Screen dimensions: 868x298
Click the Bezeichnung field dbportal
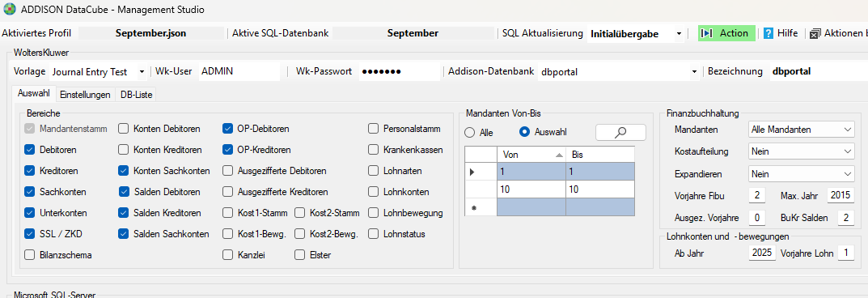[x=818, y=71]
